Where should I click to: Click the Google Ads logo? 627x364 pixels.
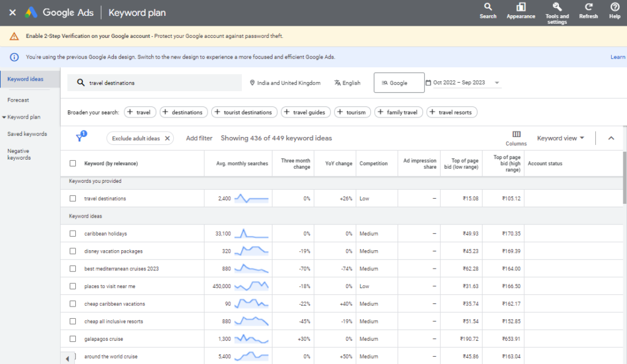[31, 12]
